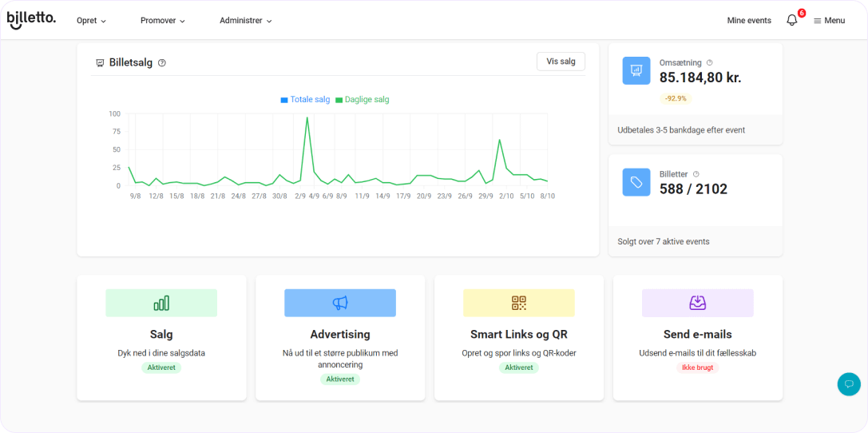Expand the Opret dropdown menu
Image resolution: width=868 pixels, height=433 pixels.
pyautogui.click(x=91, y=21)
